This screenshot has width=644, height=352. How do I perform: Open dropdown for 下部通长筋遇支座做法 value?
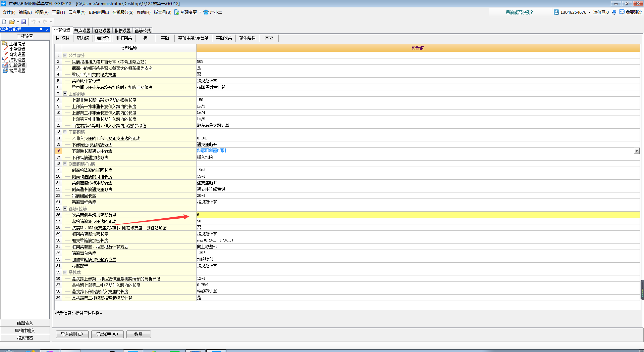(637, 151)
